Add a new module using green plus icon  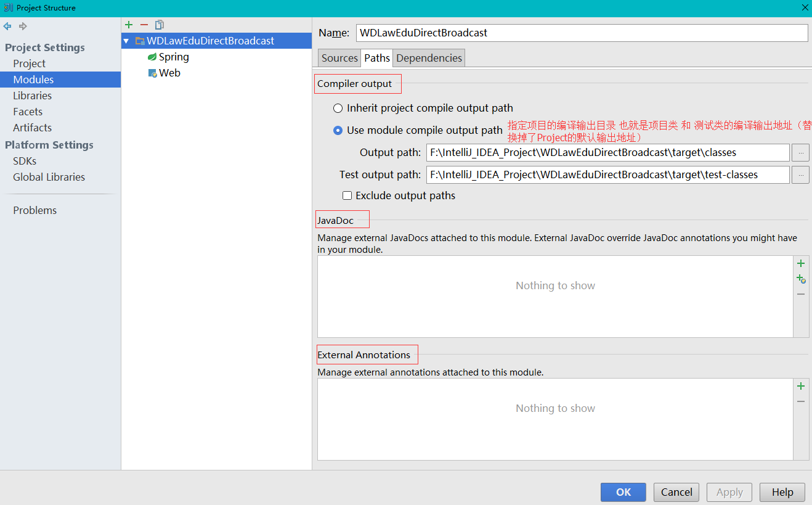tap(129, 25)
